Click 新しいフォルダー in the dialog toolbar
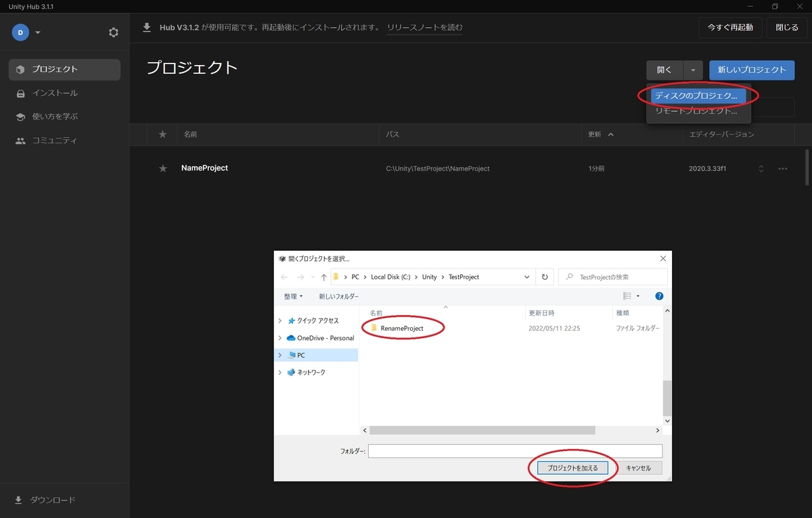 tap(339, 296)
